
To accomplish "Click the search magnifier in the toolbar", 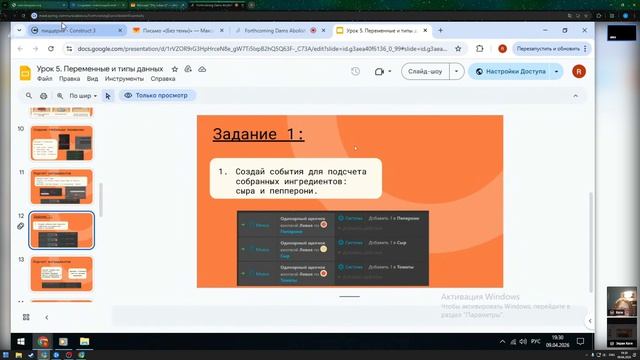I will click(29, 96).
